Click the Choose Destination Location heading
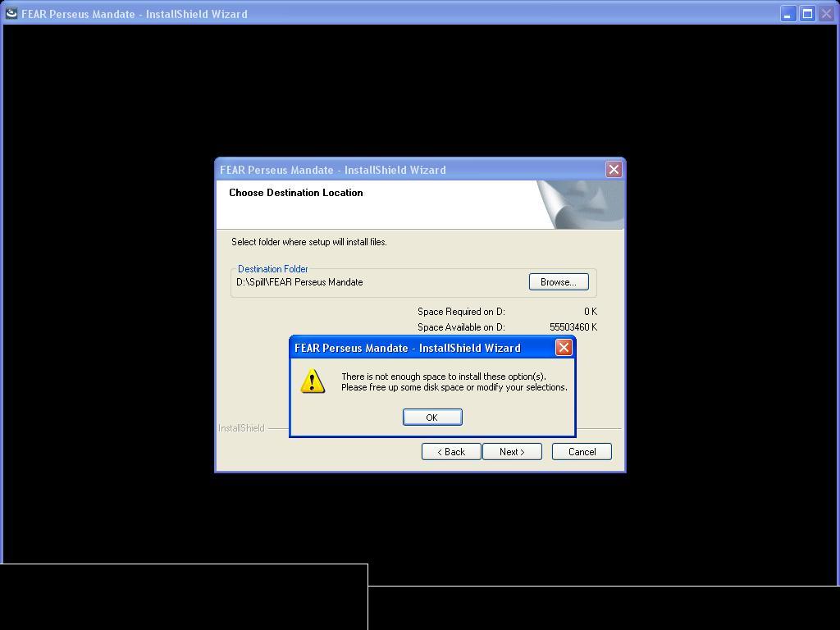 click(295, 193)
